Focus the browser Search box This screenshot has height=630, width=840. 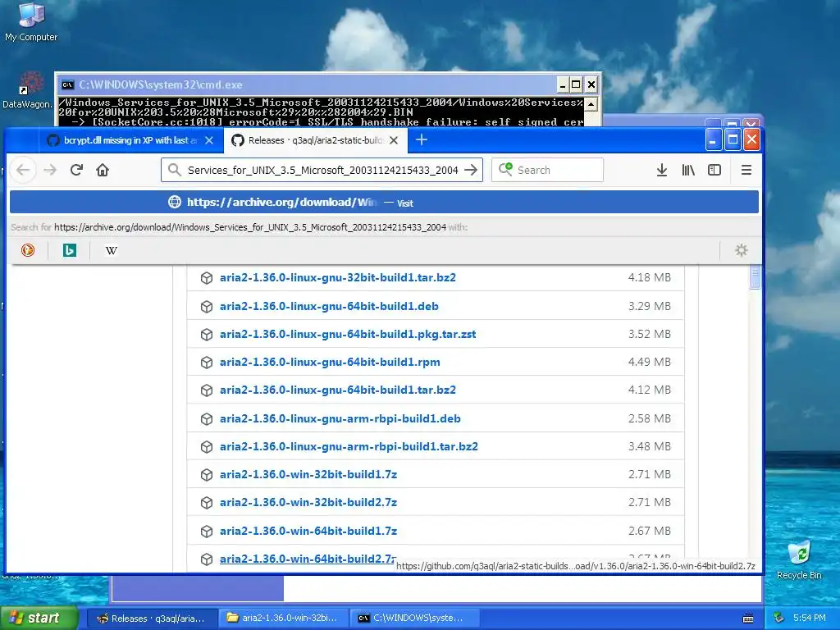coord(547,171)
